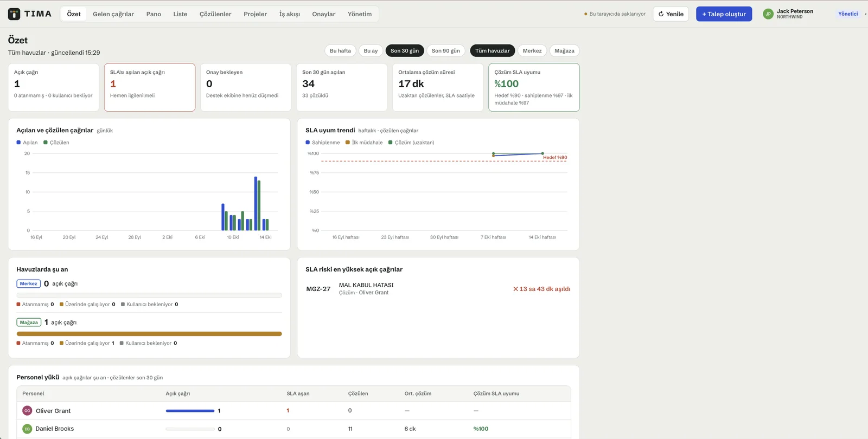Open the MGZ-27 ticket link
This screenshot has width=868, height=439.
point(318,289)
